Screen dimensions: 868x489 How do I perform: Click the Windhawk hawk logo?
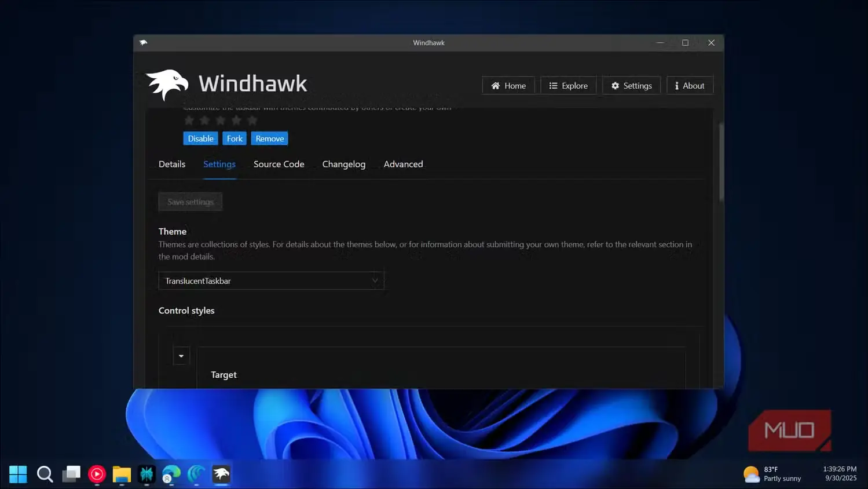point(167,85)
